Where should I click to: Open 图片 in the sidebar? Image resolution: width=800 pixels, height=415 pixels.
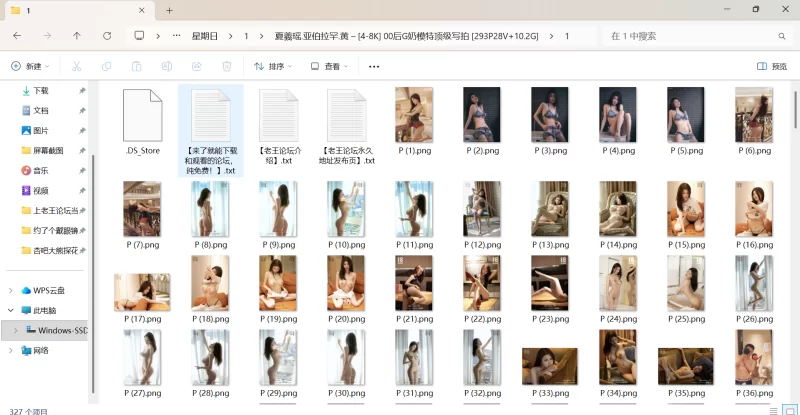(41, 131)
